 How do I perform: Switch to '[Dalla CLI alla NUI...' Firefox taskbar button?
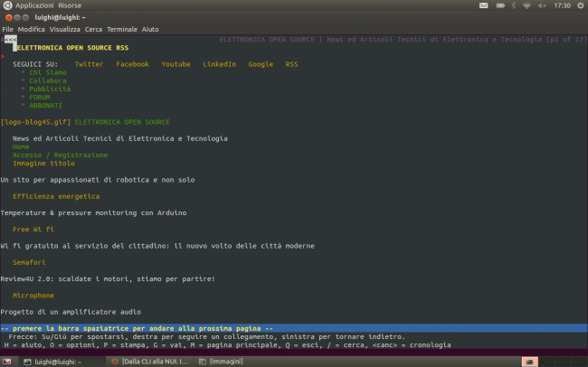click(150, 362)
